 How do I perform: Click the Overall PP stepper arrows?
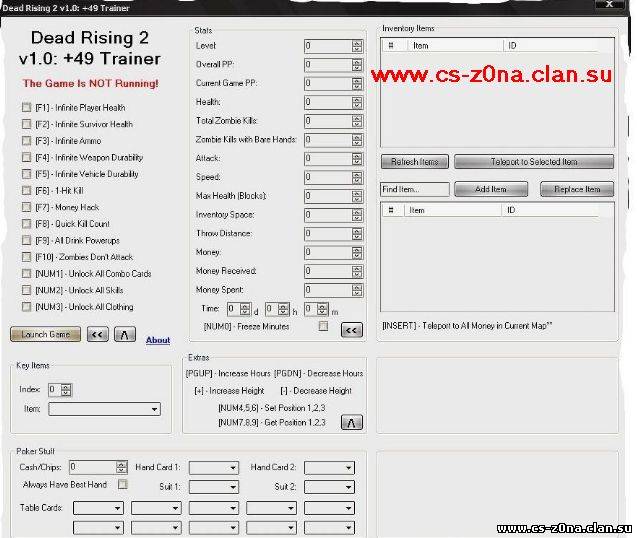click(357, 65)
